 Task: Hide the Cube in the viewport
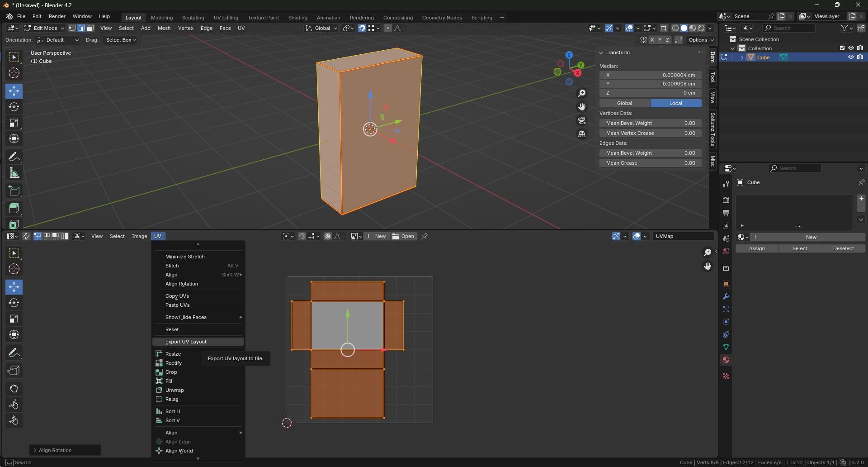click(852, 57)
